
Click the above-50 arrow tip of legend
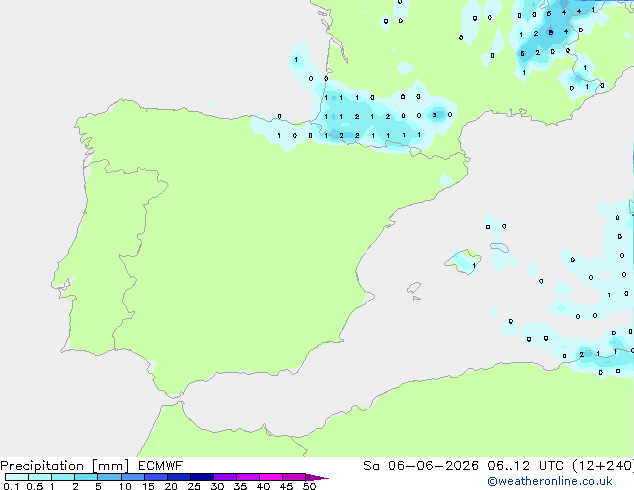(317, 477)
